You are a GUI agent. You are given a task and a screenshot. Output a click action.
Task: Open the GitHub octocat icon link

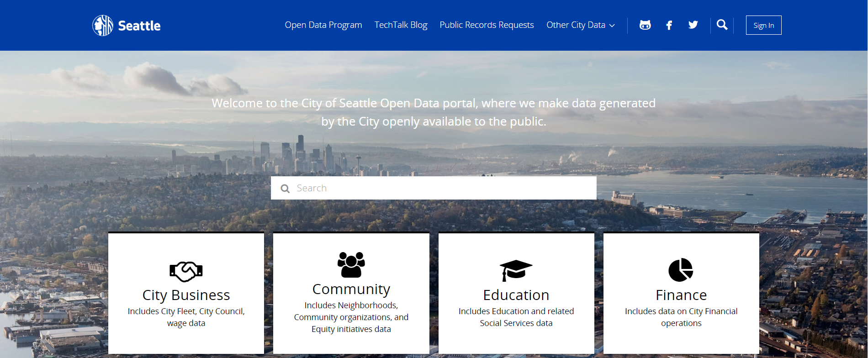[645, 25]
